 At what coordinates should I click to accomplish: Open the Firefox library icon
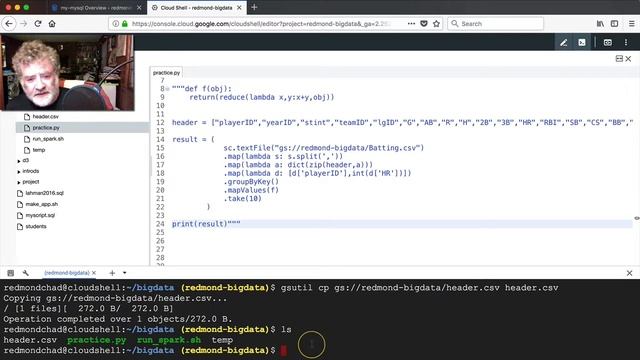(600, 24)
